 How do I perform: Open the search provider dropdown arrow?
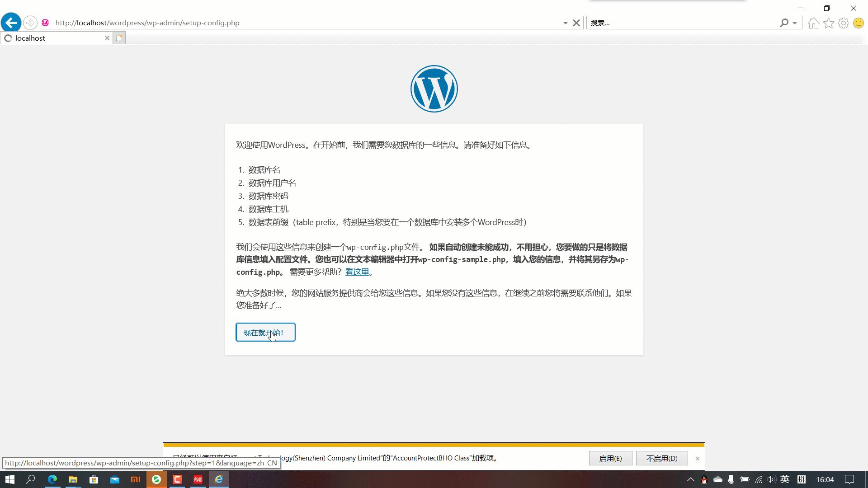(795, 23)
